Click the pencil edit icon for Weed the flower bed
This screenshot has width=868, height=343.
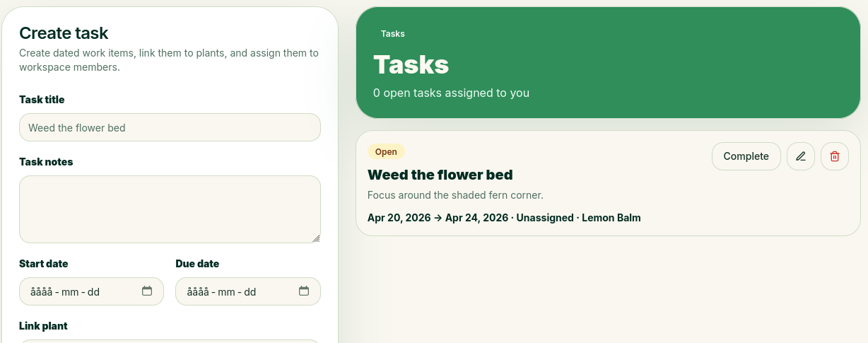pos(801,156)
